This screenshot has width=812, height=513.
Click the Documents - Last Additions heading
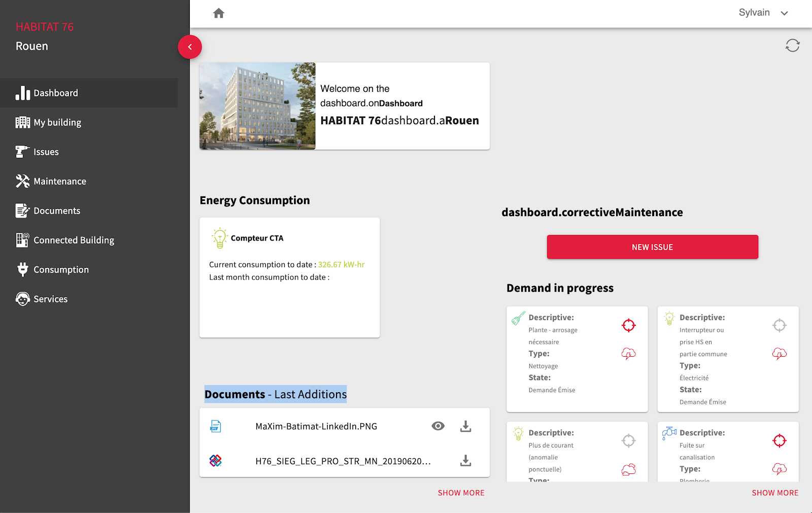click(276, 394)
